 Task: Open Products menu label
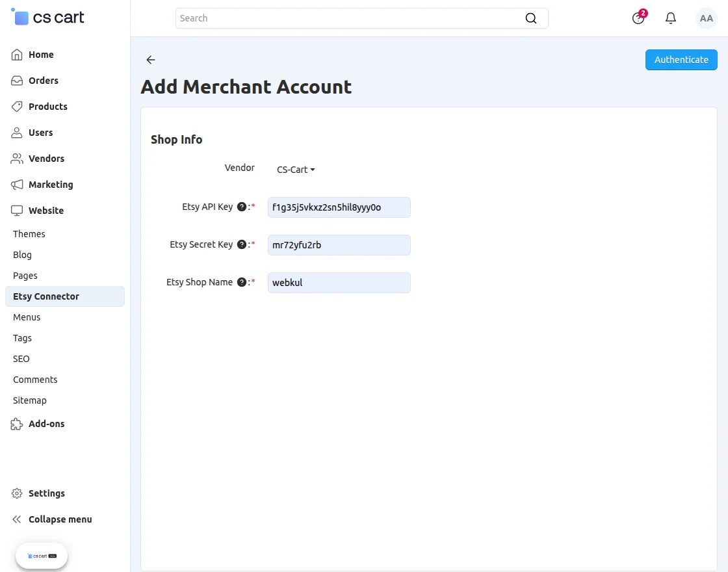coord(48,107)
